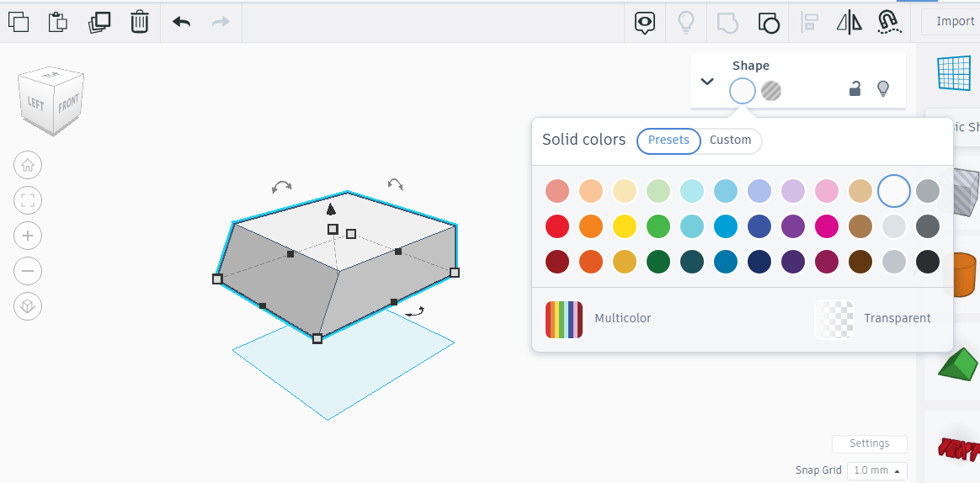980x483 pixels.
Task: Switch to orthographic view cube icon
Action: tap(28, 306)
